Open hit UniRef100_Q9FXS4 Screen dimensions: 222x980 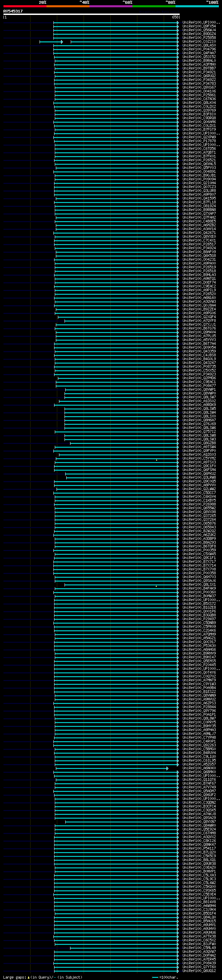(x=199, y=26)
